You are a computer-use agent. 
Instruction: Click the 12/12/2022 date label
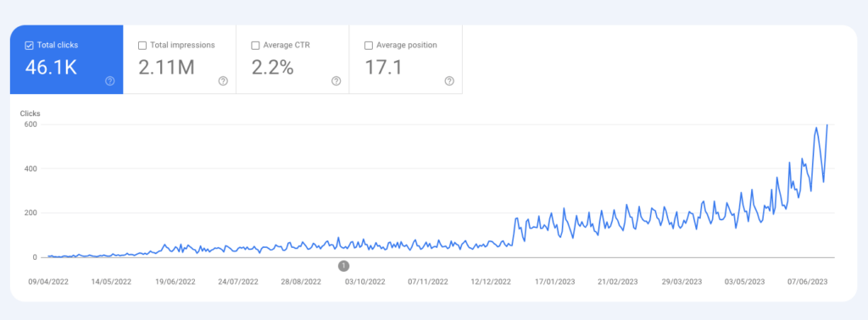(491, 281)
